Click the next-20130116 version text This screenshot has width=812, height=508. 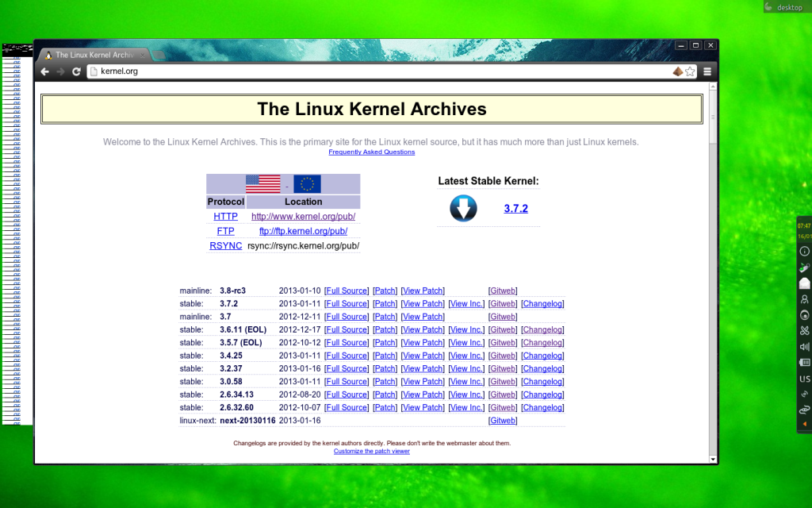pyautogui.click(x=247, y=421)
